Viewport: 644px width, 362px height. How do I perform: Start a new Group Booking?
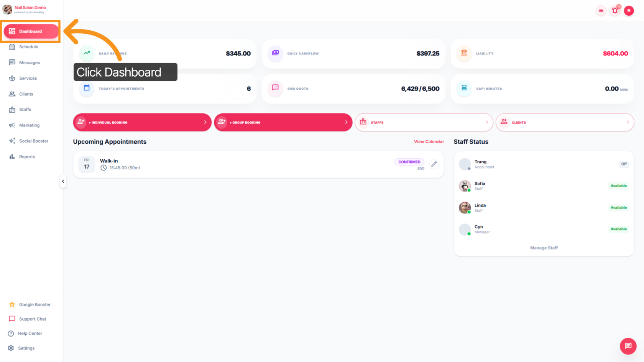pyautogui.click(x=283, y=122)
